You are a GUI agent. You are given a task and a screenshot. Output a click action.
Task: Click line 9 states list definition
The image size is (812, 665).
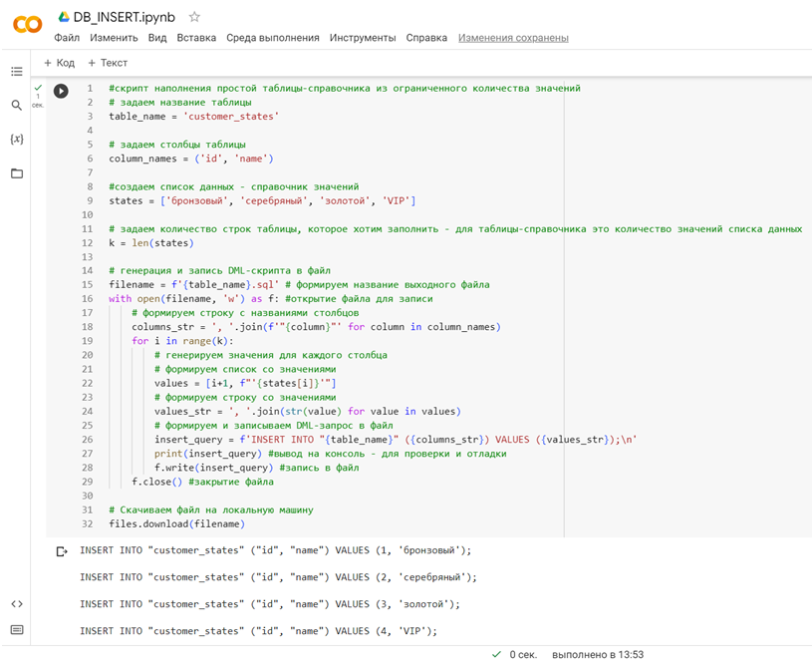pos(262,200)
